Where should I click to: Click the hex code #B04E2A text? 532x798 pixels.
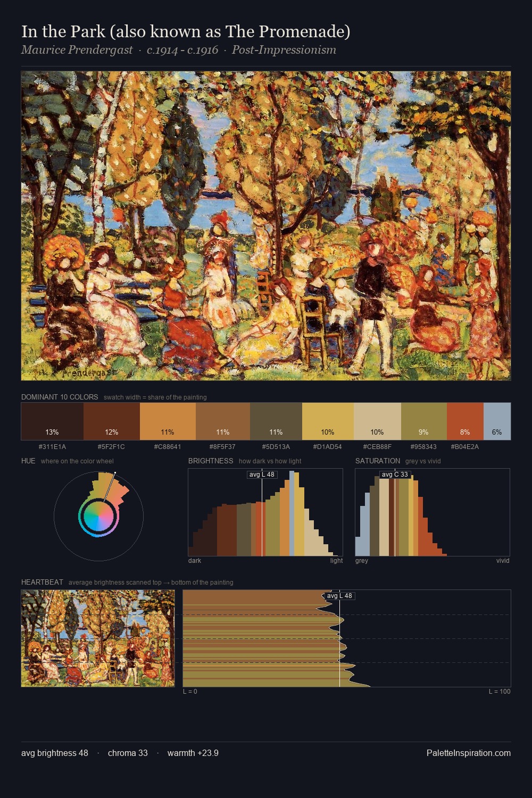click(465, 447)
